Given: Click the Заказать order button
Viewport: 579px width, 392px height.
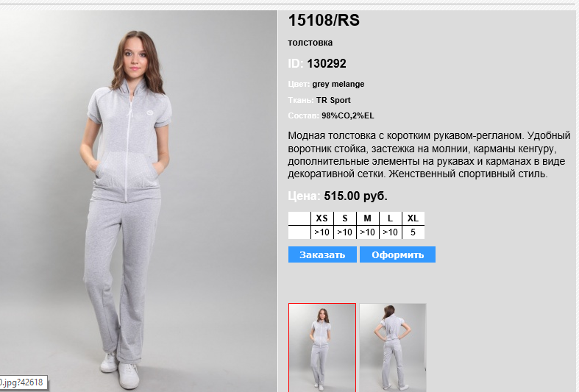Looking at the screenshot, I should point(322,254).
